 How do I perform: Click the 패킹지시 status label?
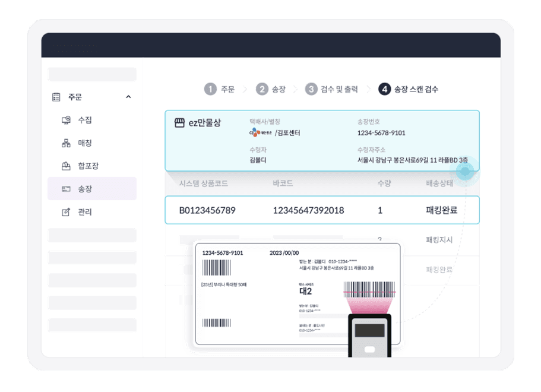439,240
